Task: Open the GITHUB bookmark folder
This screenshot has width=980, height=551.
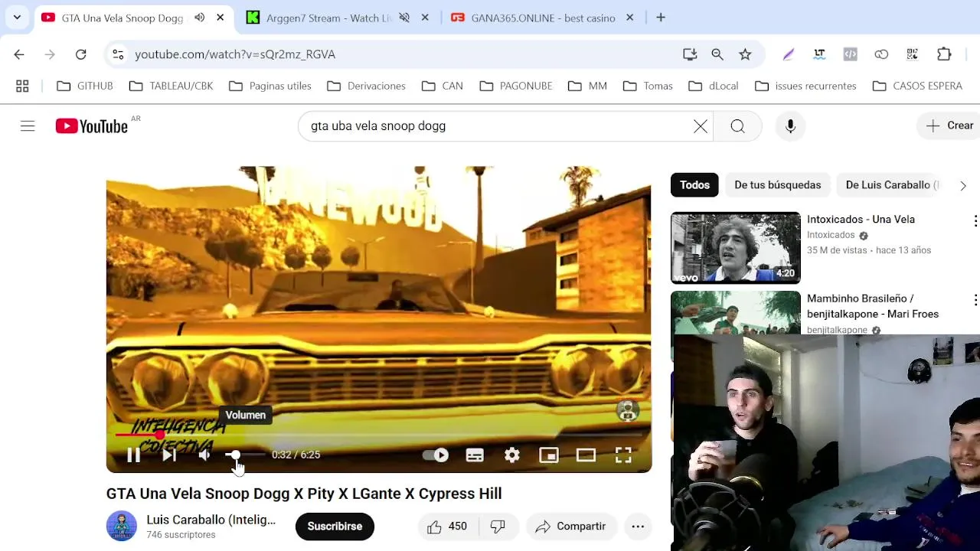Action: click(85, 86)
